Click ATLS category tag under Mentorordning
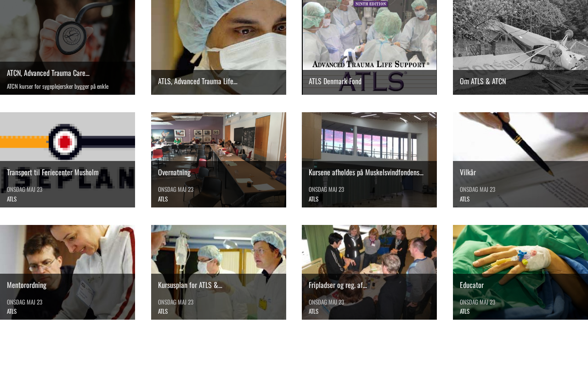The width and height of the screenshot is (588, 368). pos(11,311)
